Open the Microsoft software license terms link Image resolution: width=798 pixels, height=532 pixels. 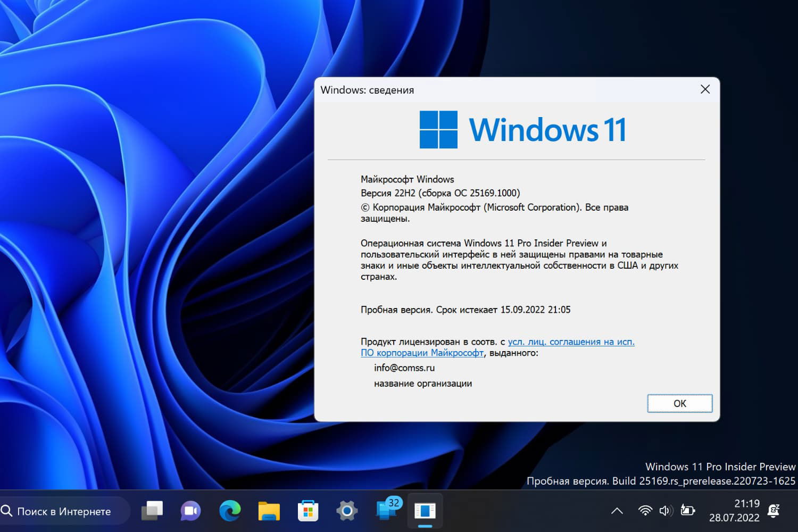coord(497,347)
